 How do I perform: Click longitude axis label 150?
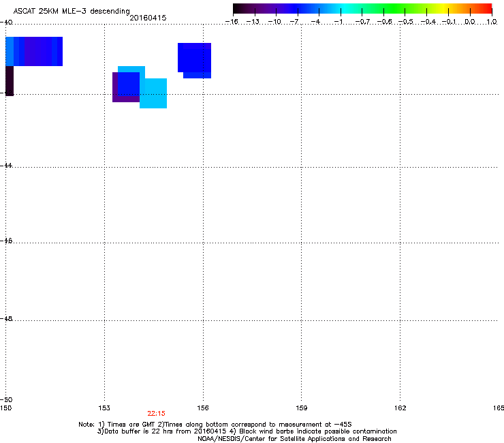tap(5, 408)
